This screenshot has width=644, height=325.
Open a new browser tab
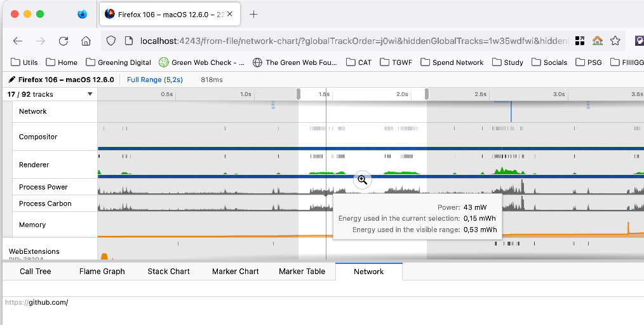click(253, 14)
